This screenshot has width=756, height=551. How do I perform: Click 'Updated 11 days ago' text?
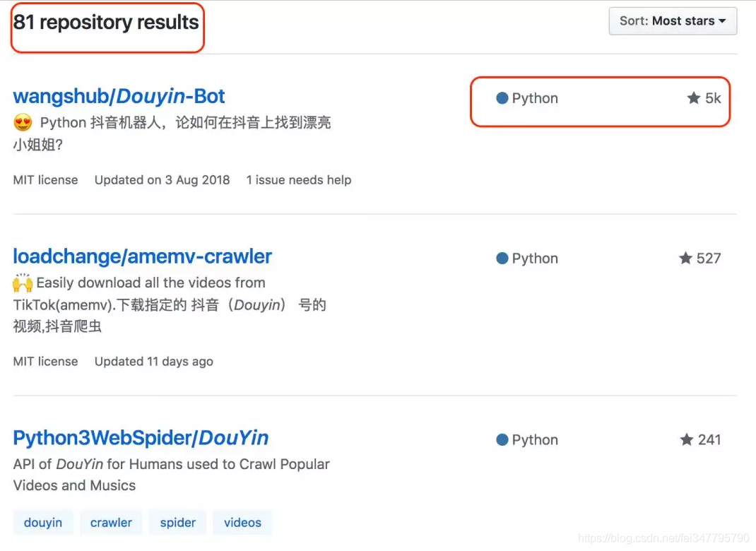point(154,362)
